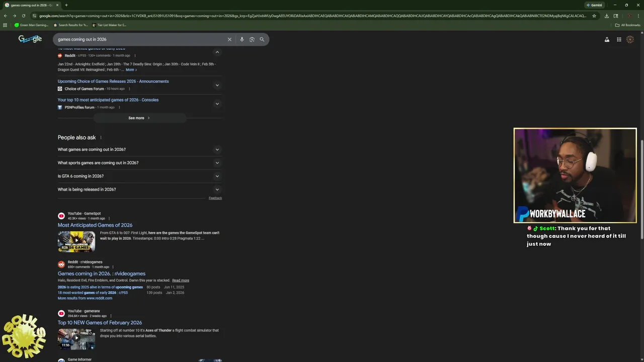644x362 pixels.
Task: Play the GameSpot video thumbnail
Action: pos(76,241)
